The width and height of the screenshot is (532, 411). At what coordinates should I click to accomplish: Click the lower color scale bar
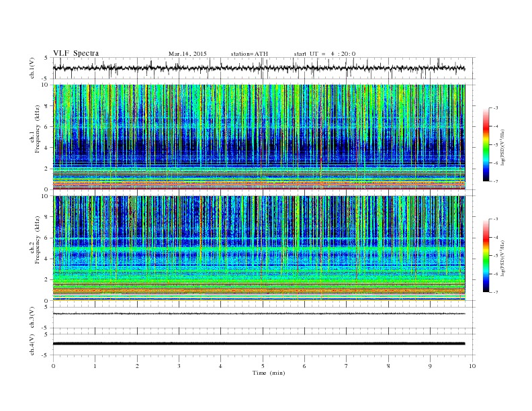[486, 255]
